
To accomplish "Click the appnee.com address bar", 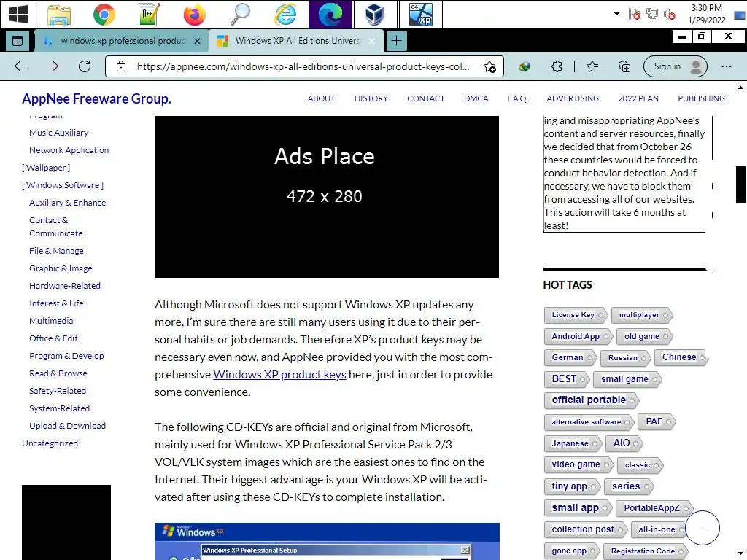I will point(303,66).
